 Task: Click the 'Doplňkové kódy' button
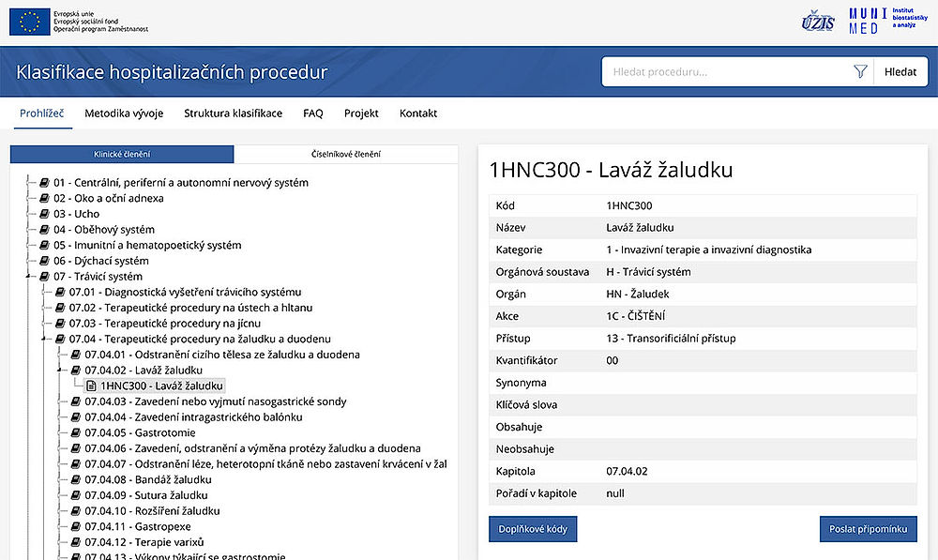[x=532, y=529]
